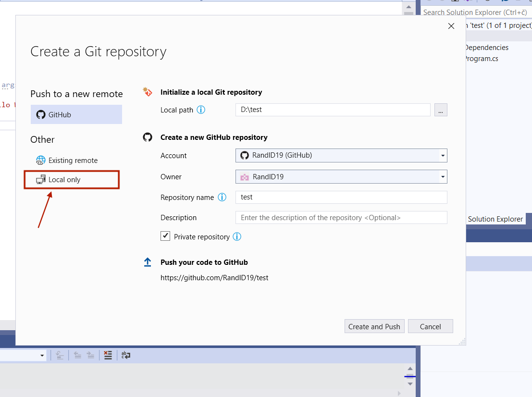Click the clear all icon in output toolbar
This screenshot has height=397, width=532.
click(x=108, y=355)
